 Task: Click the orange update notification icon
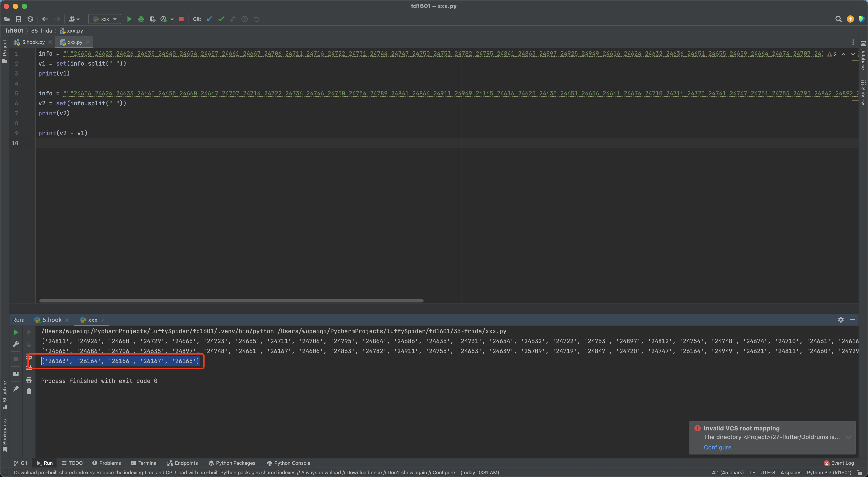tap(850, 19)
